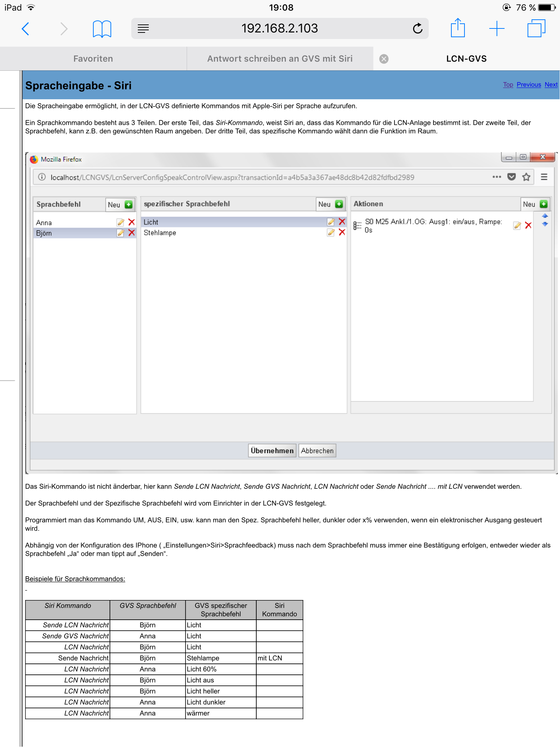The width and height of the screenshot is (560, 747).
Task: Edit the Stehlampe entry with pencil icon
Action: 331,233
